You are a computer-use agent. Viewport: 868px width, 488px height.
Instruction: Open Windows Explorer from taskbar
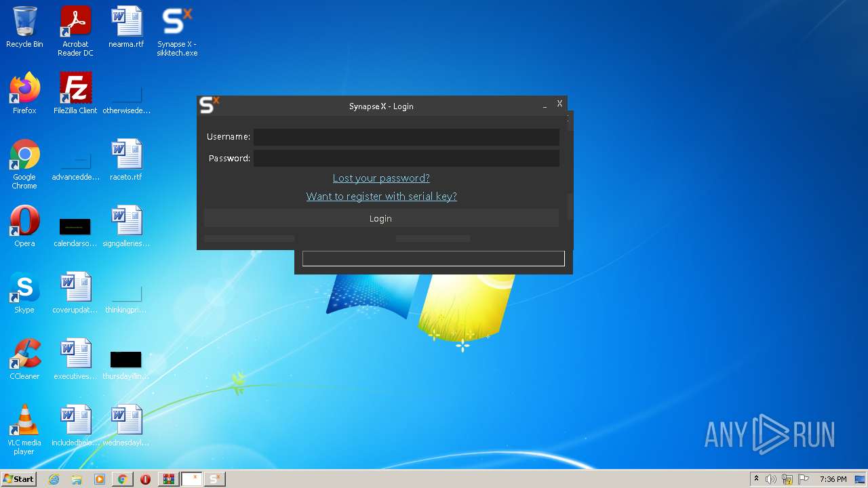pos(77,479)
